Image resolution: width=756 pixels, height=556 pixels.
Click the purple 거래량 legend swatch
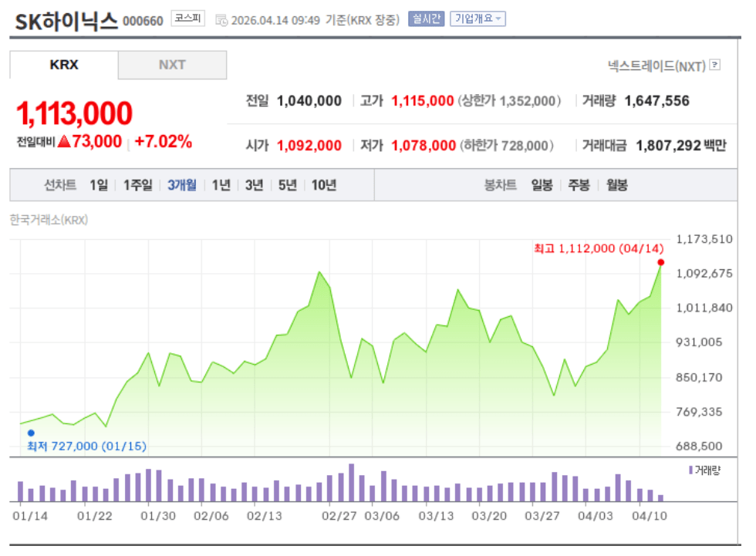(690, 470)
